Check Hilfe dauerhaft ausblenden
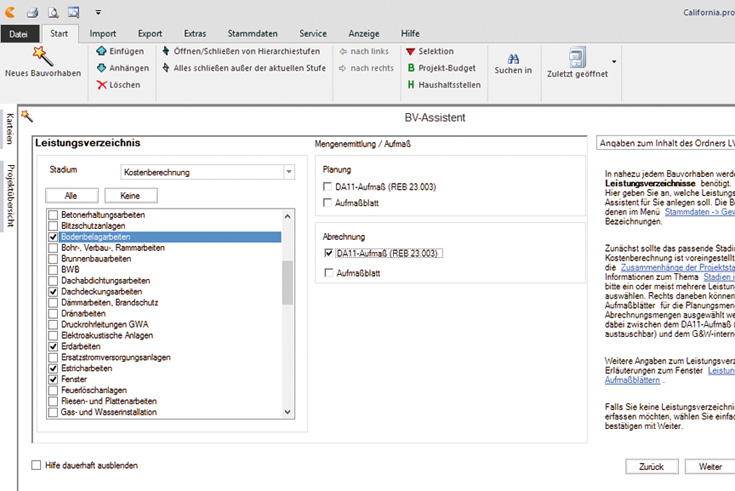 37,465
